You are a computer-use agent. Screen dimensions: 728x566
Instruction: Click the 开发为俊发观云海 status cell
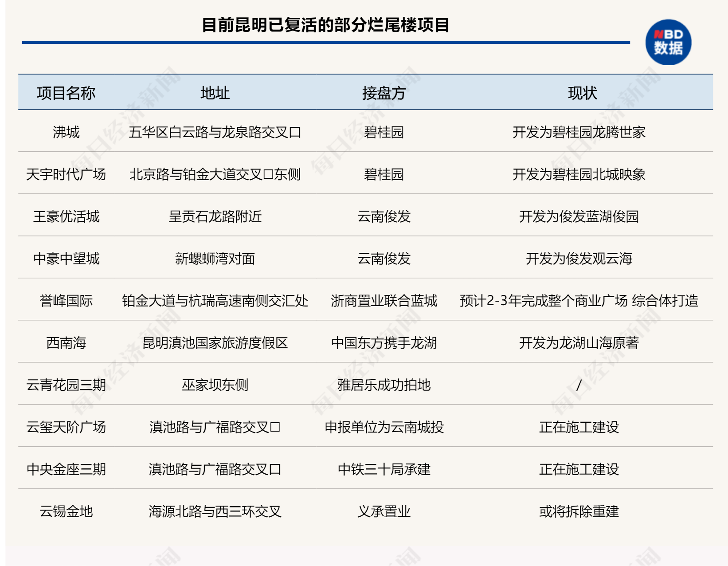(579, 259)
